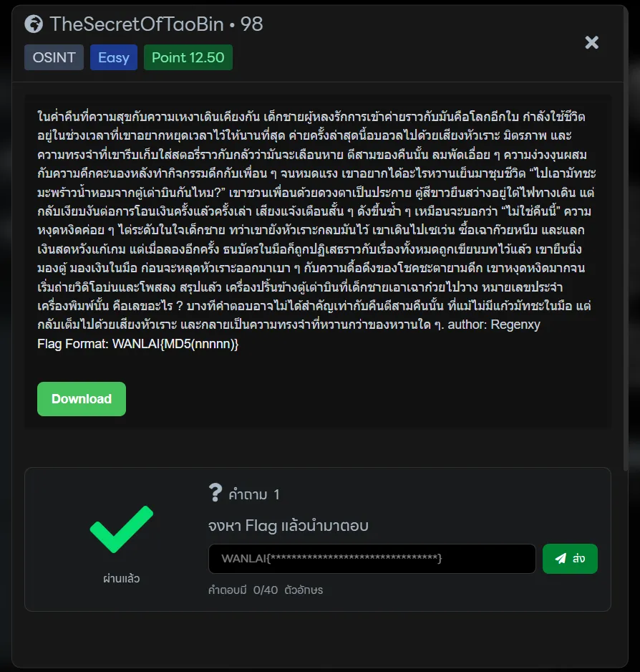This screenshot has width=640, height=672.
Task: Close the challenge dialog with the X
Action: click(591, 42)
